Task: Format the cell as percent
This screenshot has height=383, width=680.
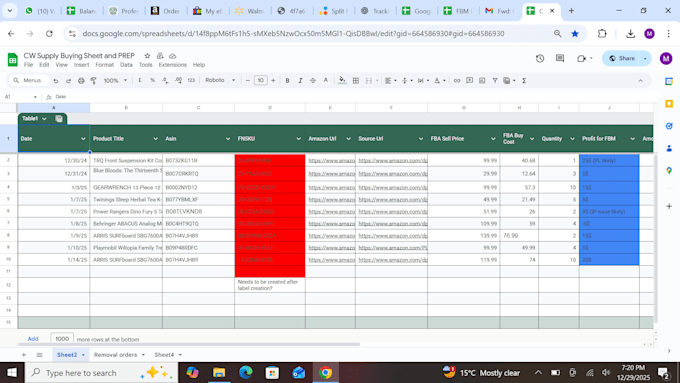Action: [152, 80]
